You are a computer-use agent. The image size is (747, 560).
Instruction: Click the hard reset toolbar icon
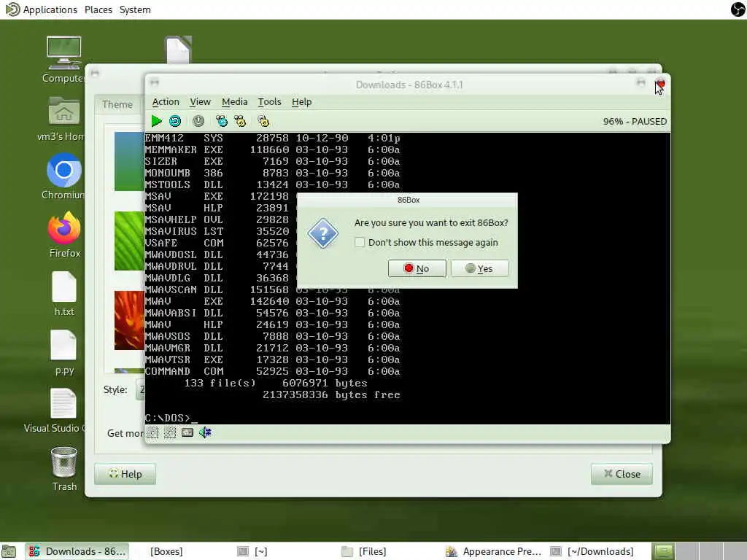click(x=175, y=121)
